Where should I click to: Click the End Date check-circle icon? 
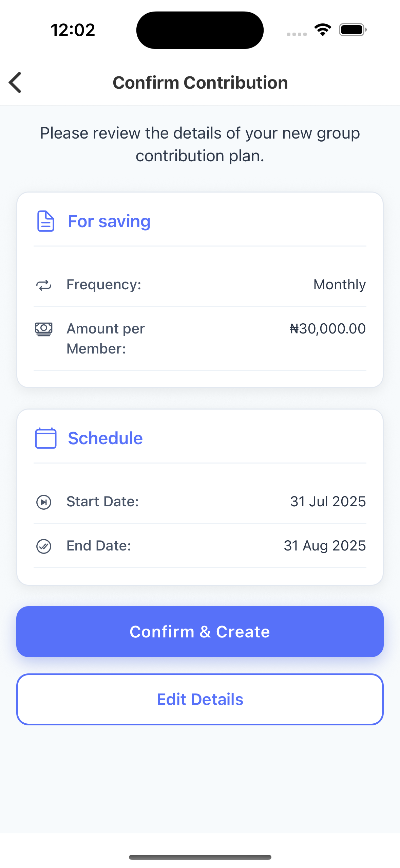coord(44,546)
